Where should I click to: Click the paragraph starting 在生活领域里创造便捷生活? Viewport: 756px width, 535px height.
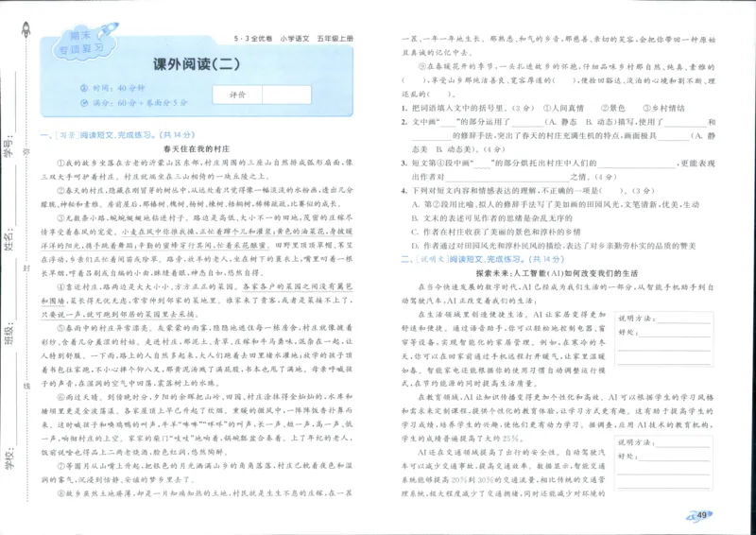point(504,349)
